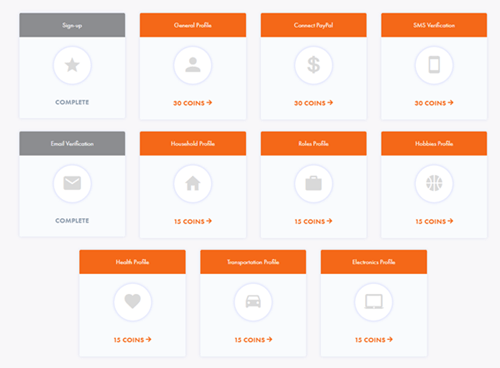
Task: Open the SMS Verification orange header
Action: (434, 25)
